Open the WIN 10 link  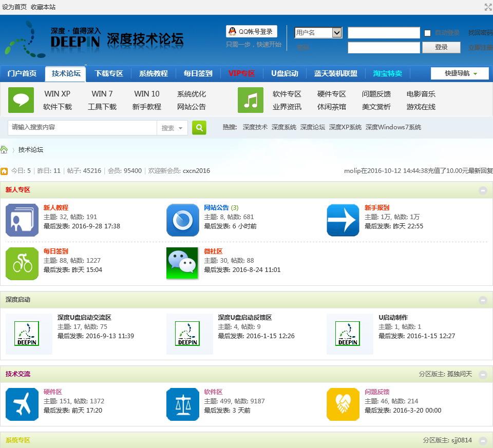click(147, 94)
